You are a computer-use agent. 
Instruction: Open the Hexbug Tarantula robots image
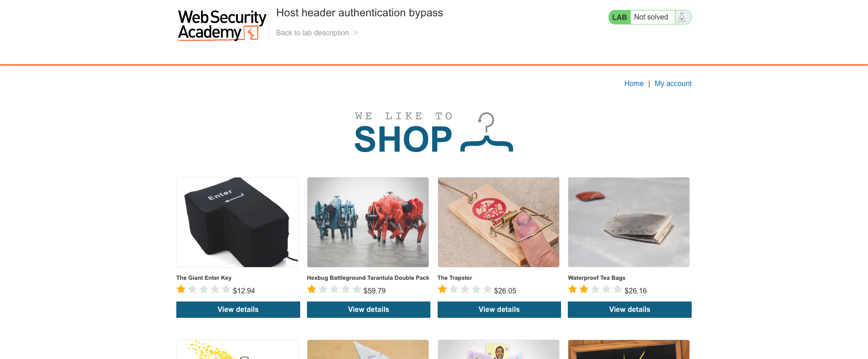click(x=368, y=222)
